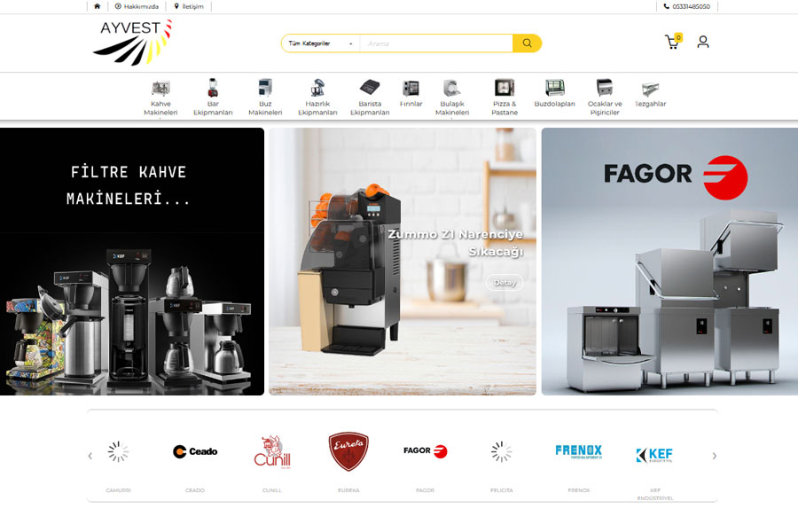This screenshot has height=532, width=798.
Task: Click the Detay button on Zummo banner
Action: pos(505,283)
